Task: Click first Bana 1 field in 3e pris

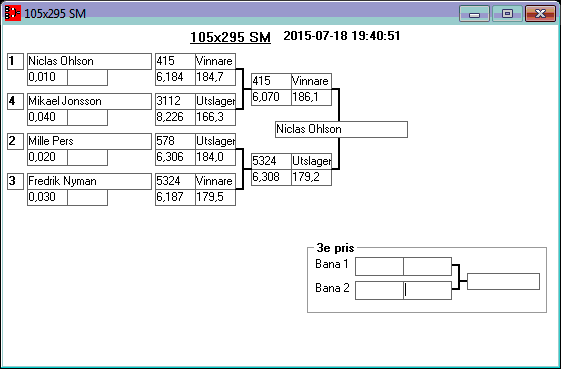Action: [379, 267]
